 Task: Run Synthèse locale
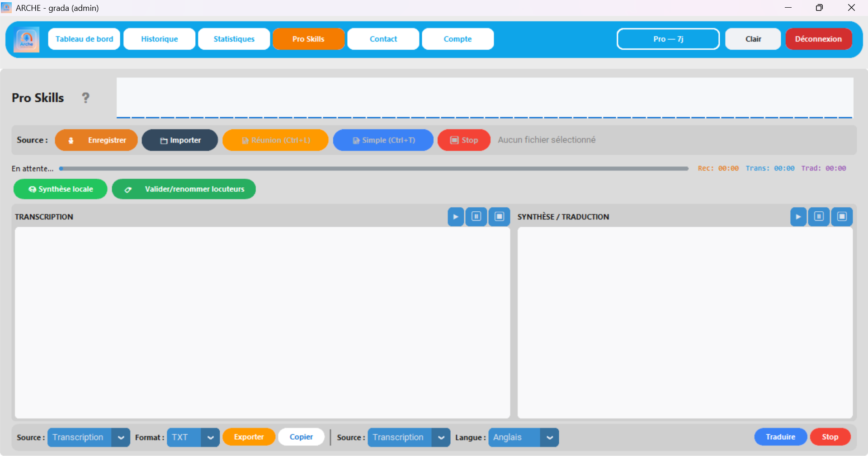click(x=61, y=189)
